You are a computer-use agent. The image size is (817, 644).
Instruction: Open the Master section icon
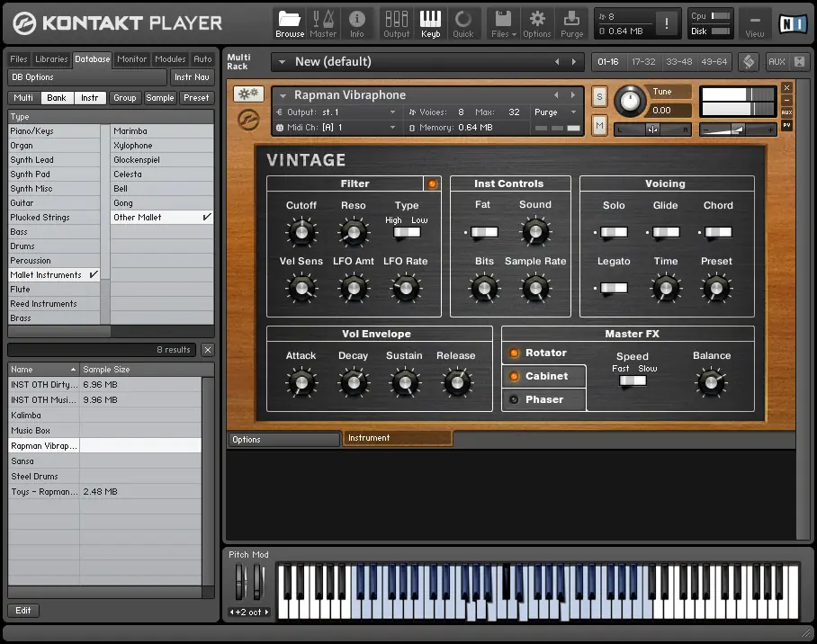[323, 24]
